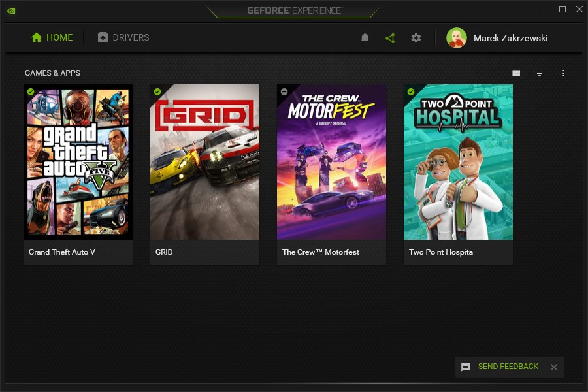Minimize the GeForce Experience window

pyautogui.click(x=546, y=10)
